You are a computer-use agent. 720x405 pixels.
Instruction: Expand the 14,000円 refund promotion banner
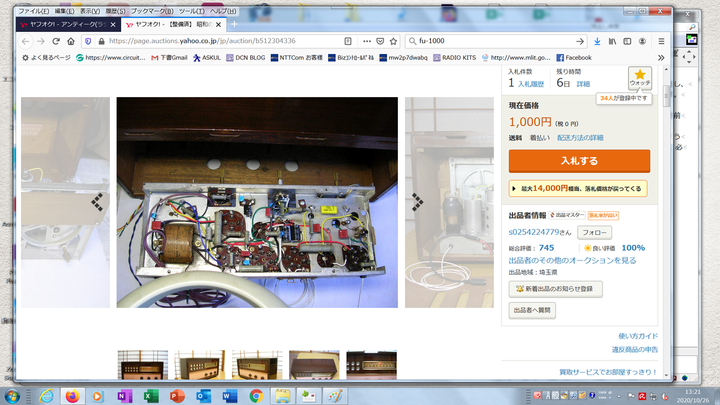[579, 188]
